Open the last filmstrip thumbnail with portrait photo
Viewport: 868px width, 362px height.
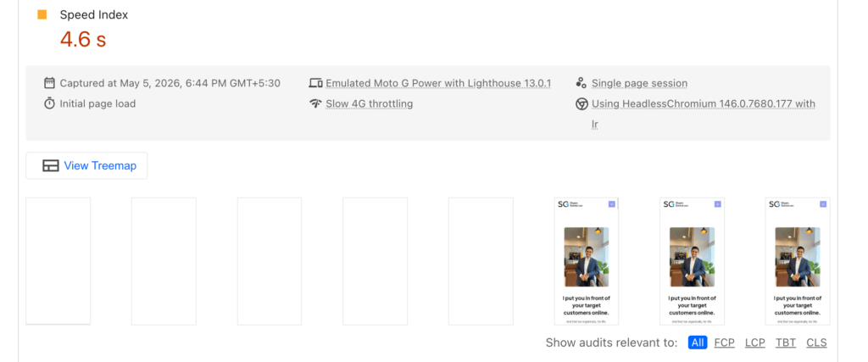pos(798,261)
